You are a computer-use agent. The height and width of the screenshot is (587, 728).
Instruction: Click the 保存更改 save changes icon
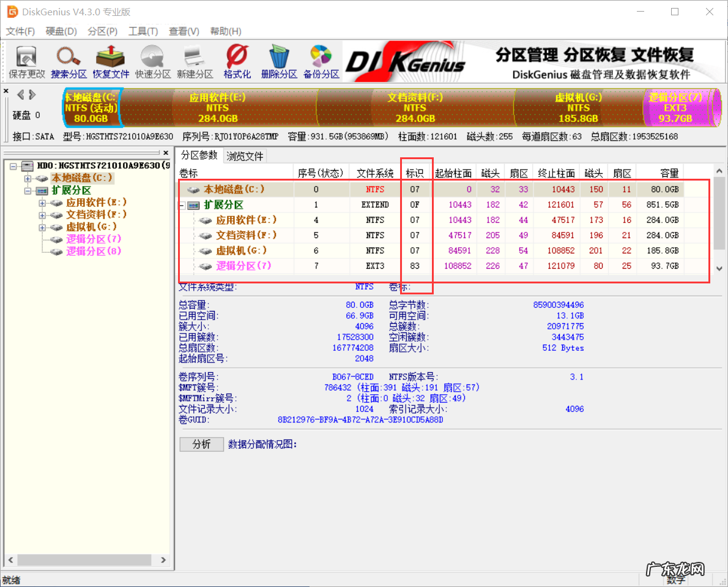(26, 62)
